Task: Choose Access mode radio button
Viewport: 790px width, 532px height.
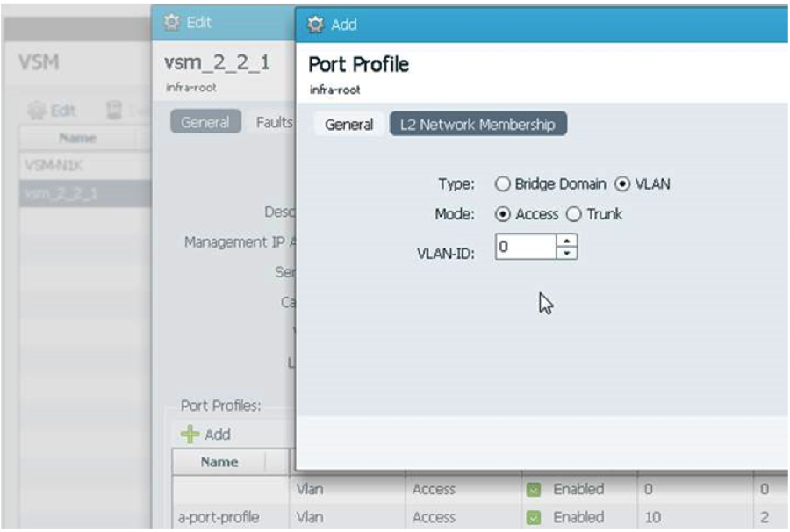Action: coord(502,214)
